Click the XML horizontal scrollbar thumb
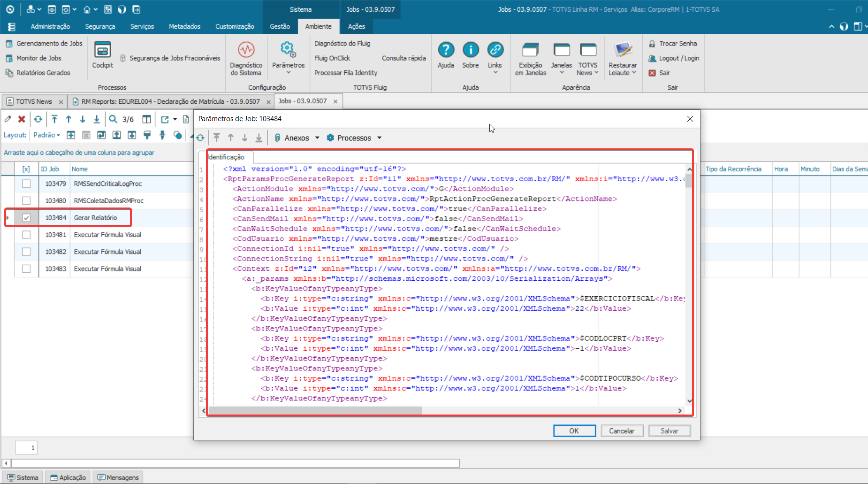868x484 pixels. 314,411
